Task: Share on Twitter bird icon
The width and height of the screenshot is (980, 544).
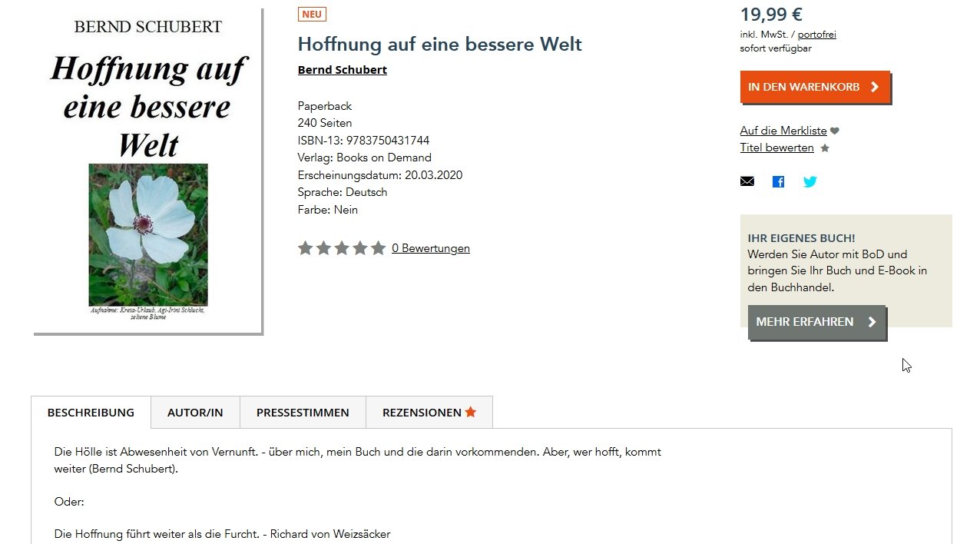Action: [x=810, y=182]
